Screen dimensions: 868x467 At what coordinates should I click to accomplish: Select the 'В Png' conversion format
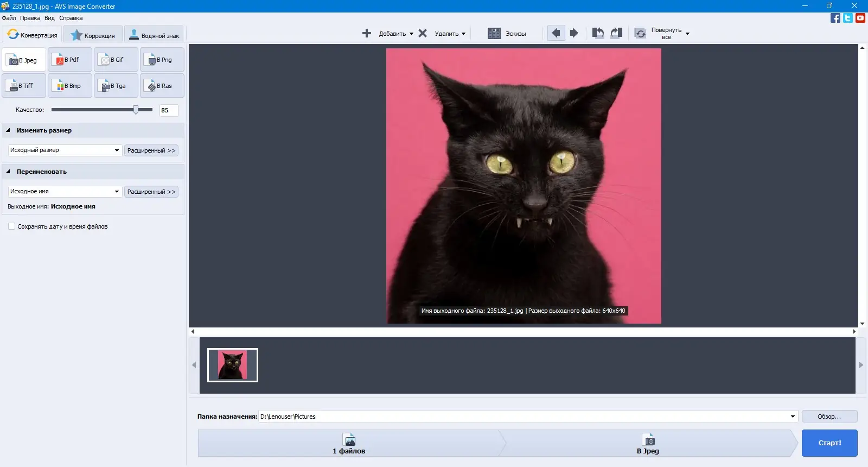coord(162,60)
